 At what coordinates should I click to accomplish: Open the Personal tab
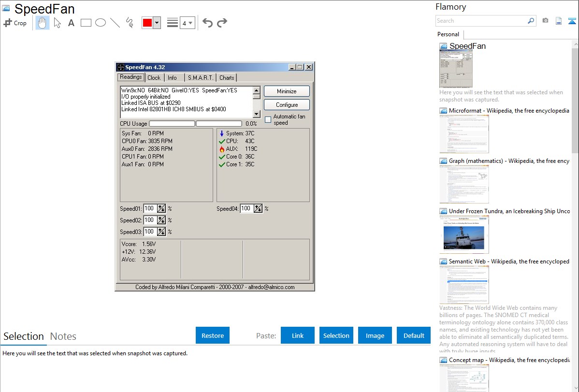click(449, 34)
